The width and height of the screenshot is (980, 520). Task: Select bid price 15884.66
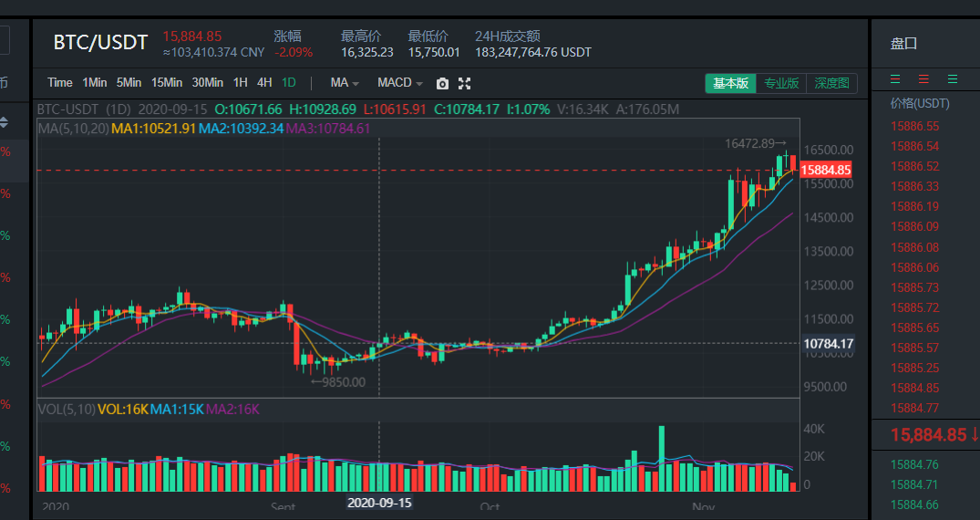pyautogui.click(x=915, y=504)
